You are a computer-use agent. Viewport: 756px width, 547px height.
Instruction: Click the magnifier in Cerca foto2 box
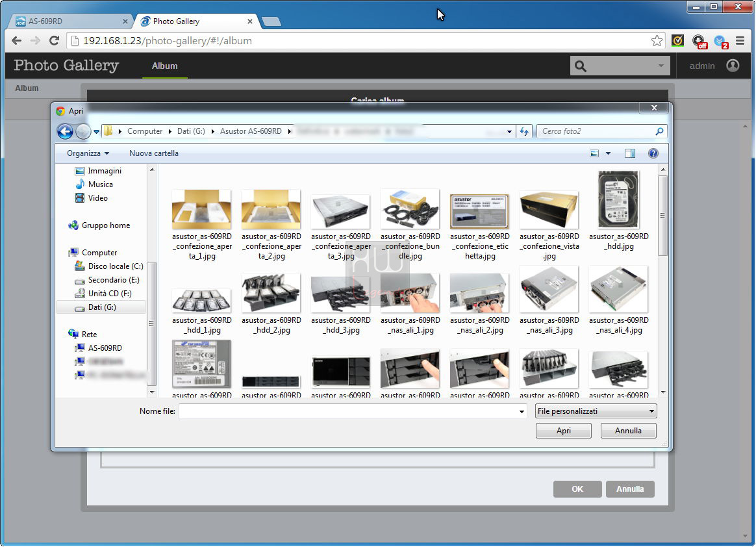click(659, 131)
